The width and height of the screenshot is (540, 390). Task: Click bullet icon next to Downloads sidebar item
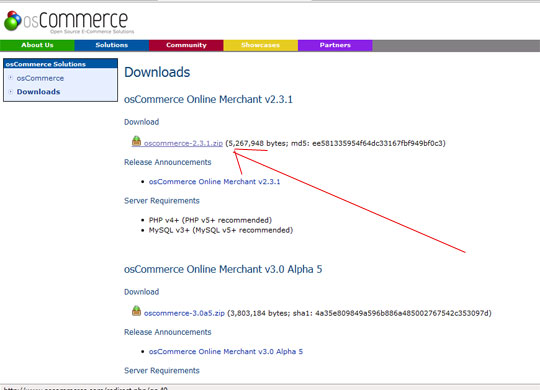click(11, 92)
